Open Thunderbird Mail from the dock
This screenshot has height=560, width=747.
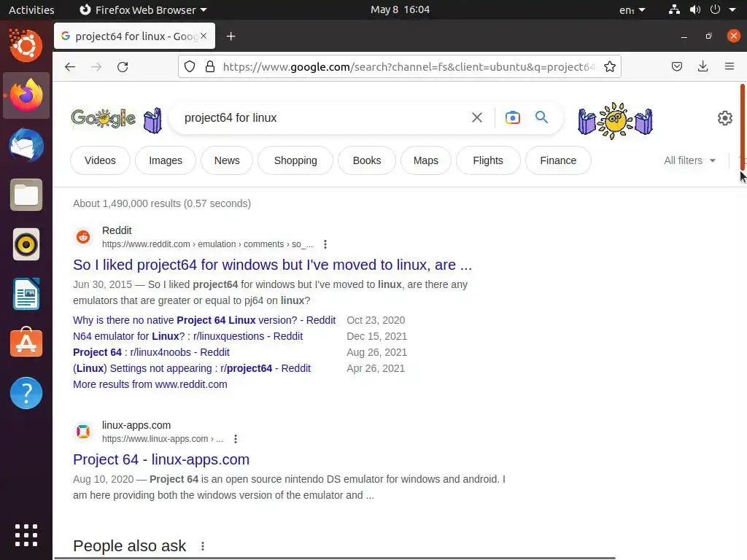click(x=26, y=145)
